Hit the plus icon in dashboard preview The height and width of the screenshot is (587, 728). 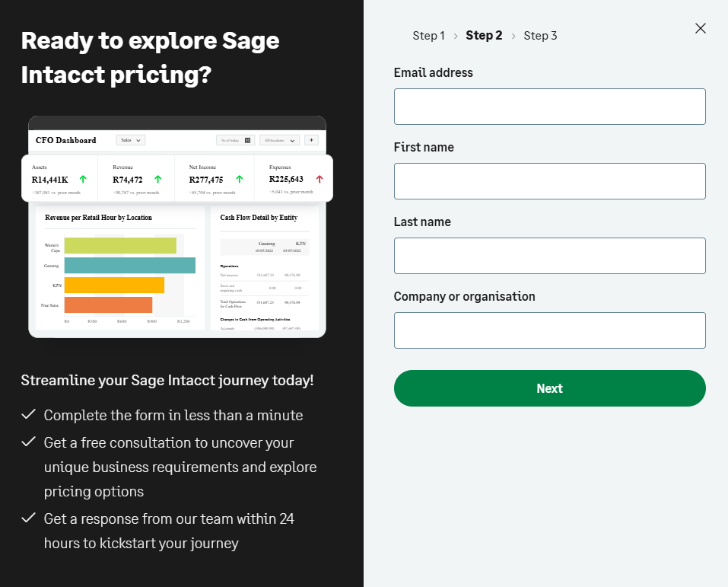(x=312, y=140)
